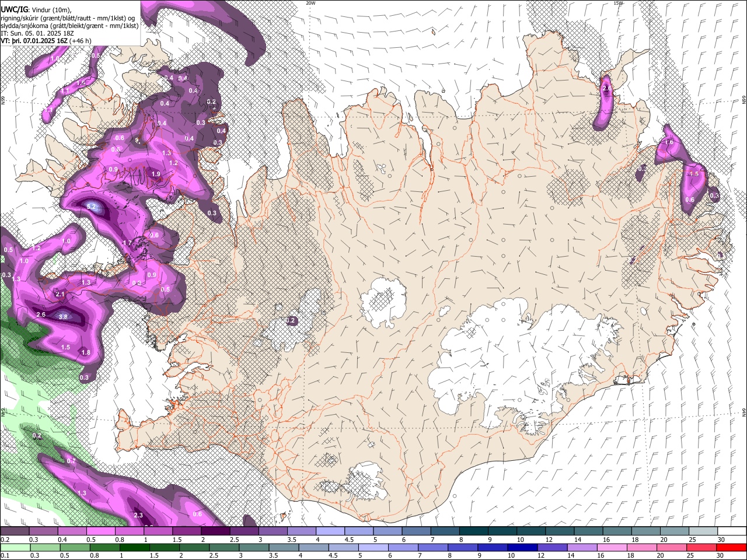Click the bright magenta 0.5–0.8 snow legend swatch
Viewport: 747px width, 560px height.
[x=100, y=531]
